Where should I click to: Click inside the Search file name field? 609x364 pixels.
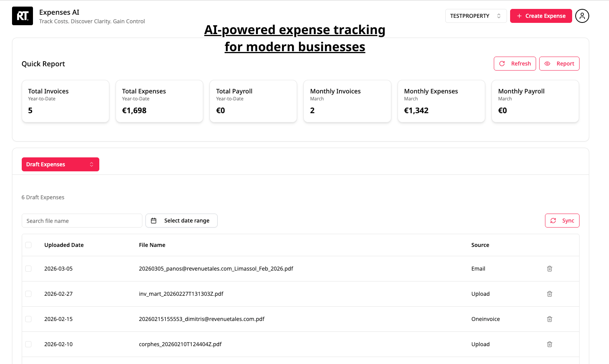click(x=82, y=220)
